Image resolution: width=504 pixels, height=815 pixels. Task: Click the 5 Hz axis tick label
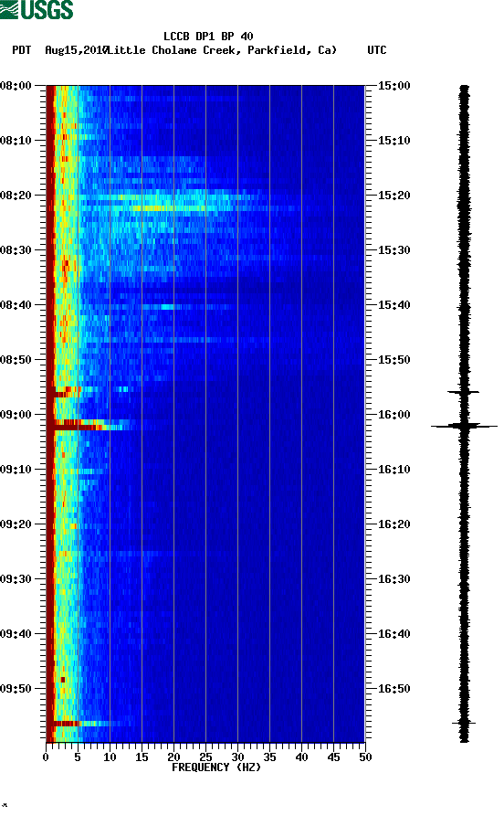78,757
